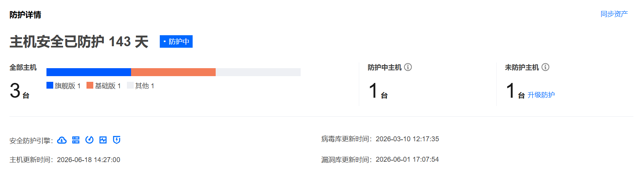644x178 pixels.
Task: Click info icon beside 未防护主机
Action: [x=545, y=67]
